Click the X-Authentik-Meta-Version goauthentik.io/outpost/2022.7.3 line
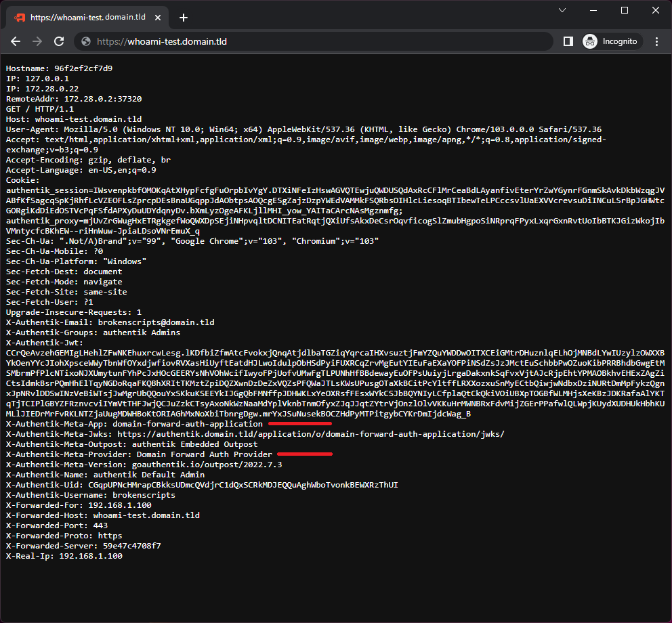Image resolution: width=672 pixels, height=623 pixels. point(144,465)
